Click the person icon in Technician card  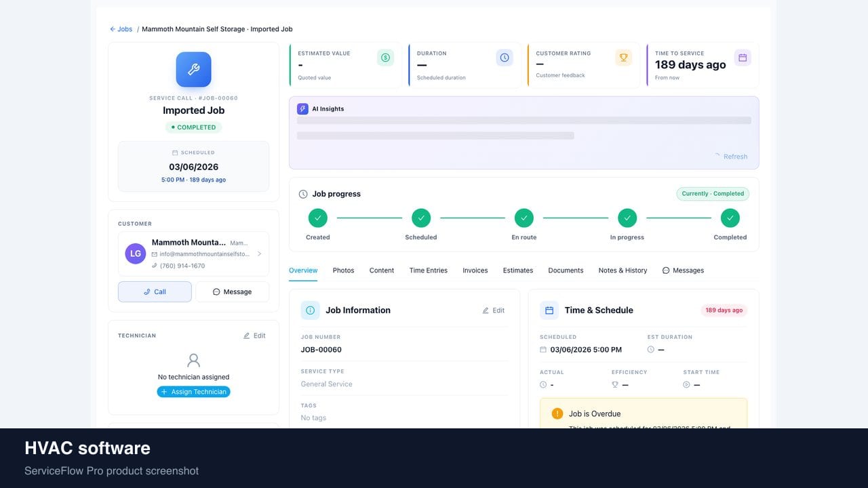194,360
